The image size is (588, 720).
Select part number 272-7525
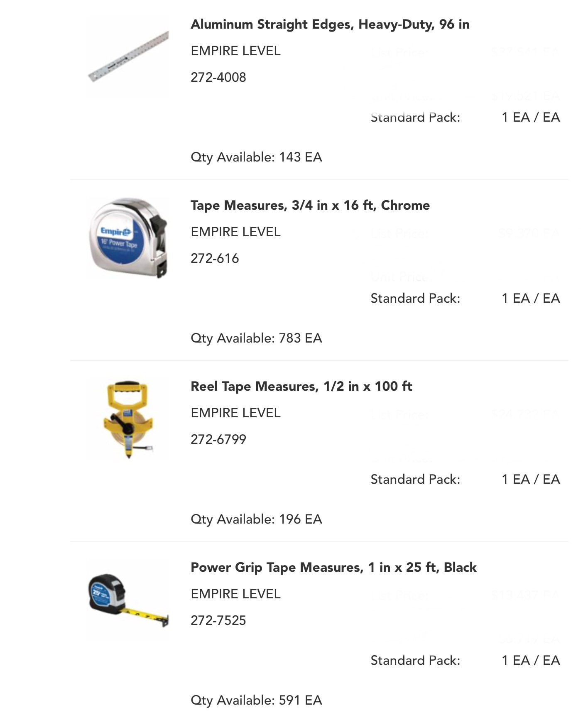click(x=218, y=620)
